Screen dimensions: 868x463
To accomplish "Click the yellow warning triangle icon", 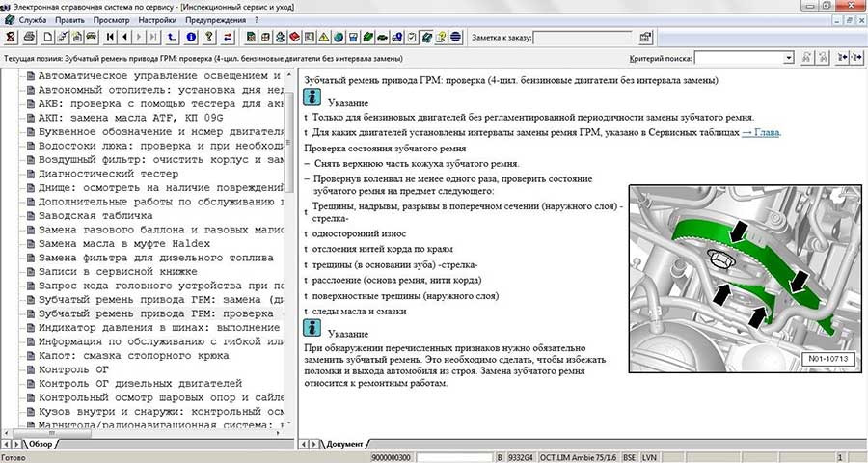I will point(324,37).
